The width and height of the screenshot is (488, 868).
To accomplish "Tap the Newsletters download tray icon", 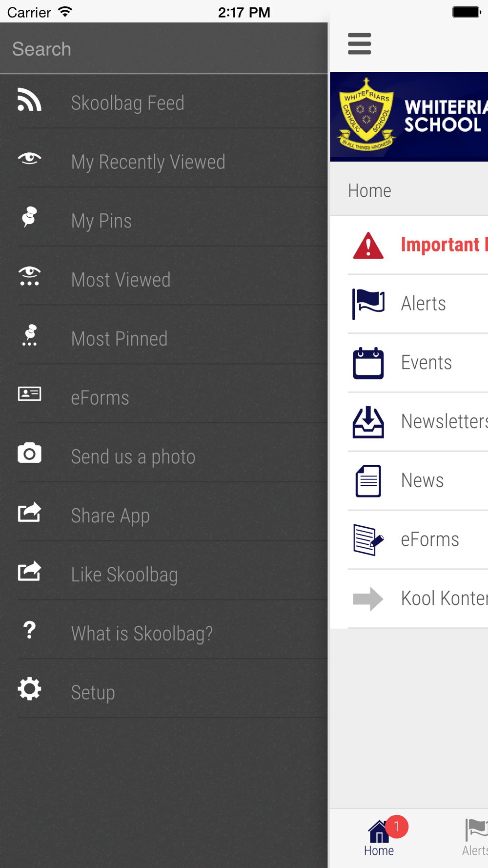I will [368, 422].
